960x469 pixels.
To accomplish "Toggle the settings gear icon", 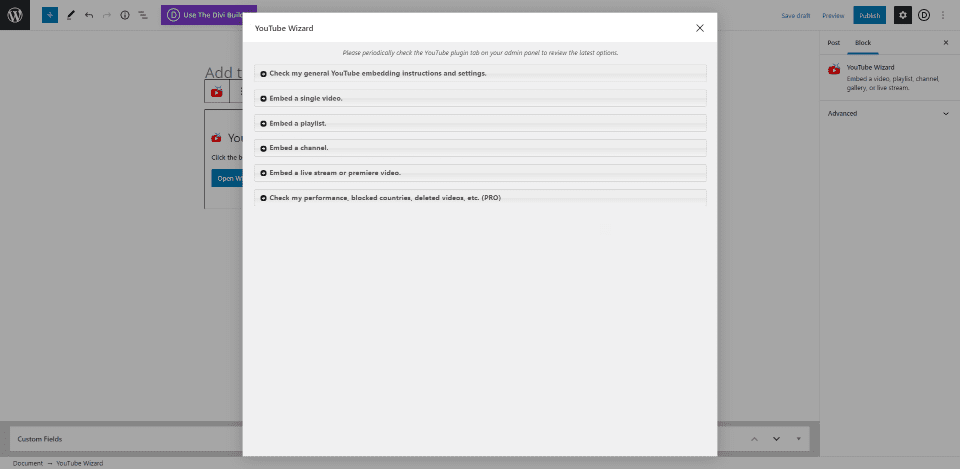I will (902, 15).
